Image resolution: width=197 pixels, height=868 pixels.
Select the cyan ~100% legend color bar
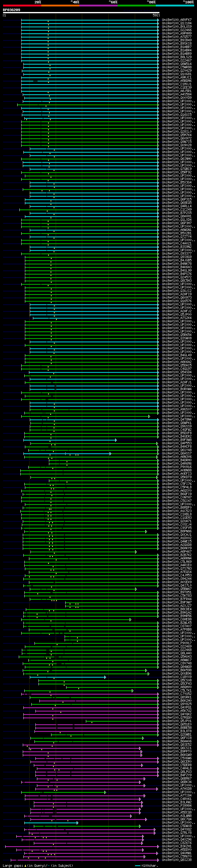point(175,6)
